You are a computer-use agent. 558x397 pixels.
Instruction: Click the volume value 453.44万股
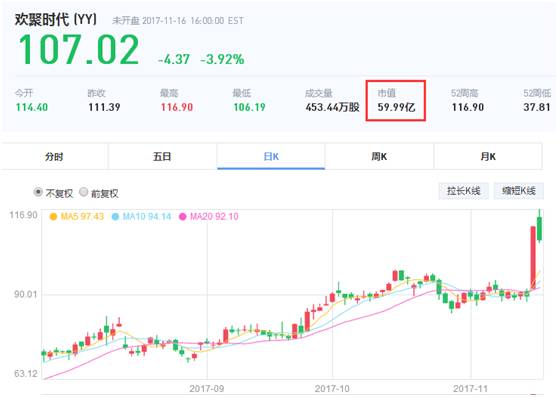(x=332, y=107)
